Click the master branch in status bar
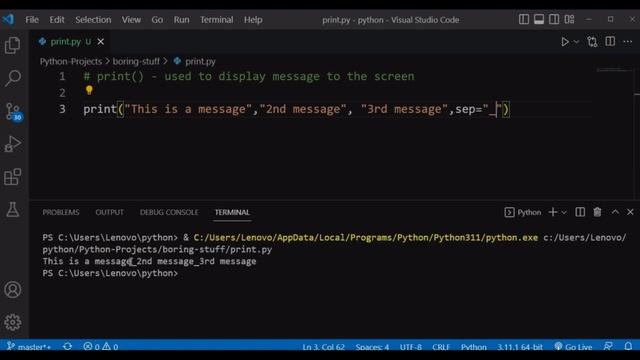 pos(29,347)
